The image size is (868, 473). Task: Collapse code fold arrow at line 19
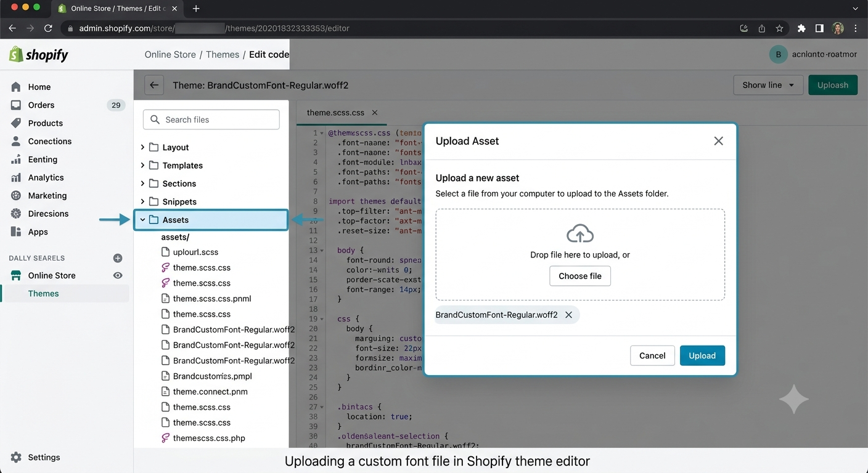point(322,319)
